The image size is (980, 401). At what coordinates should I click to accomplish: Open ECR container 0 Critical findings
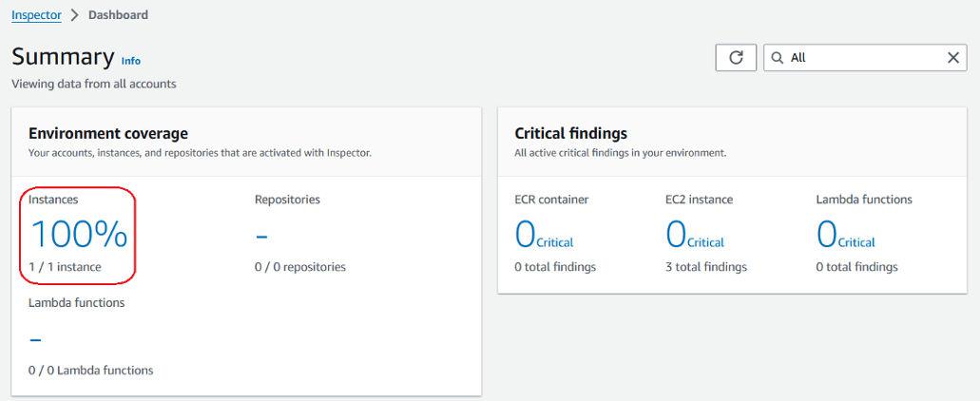(x=544, y=235)
